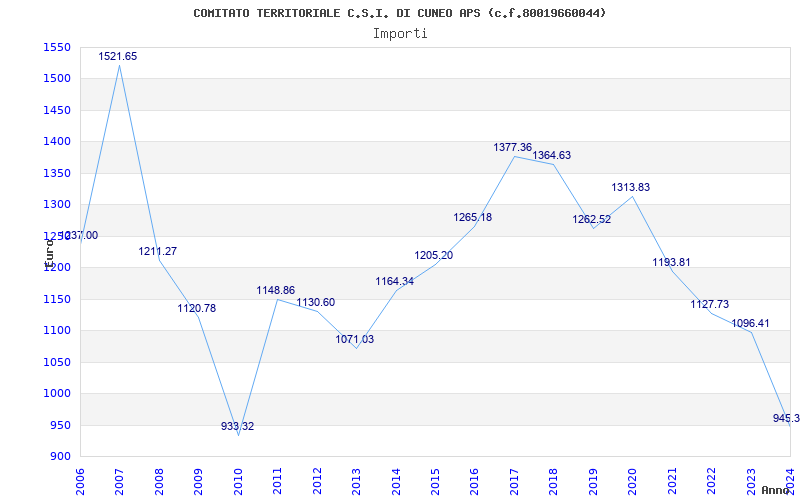Select the 2021 x-axis year label

[x=672, y=480]
